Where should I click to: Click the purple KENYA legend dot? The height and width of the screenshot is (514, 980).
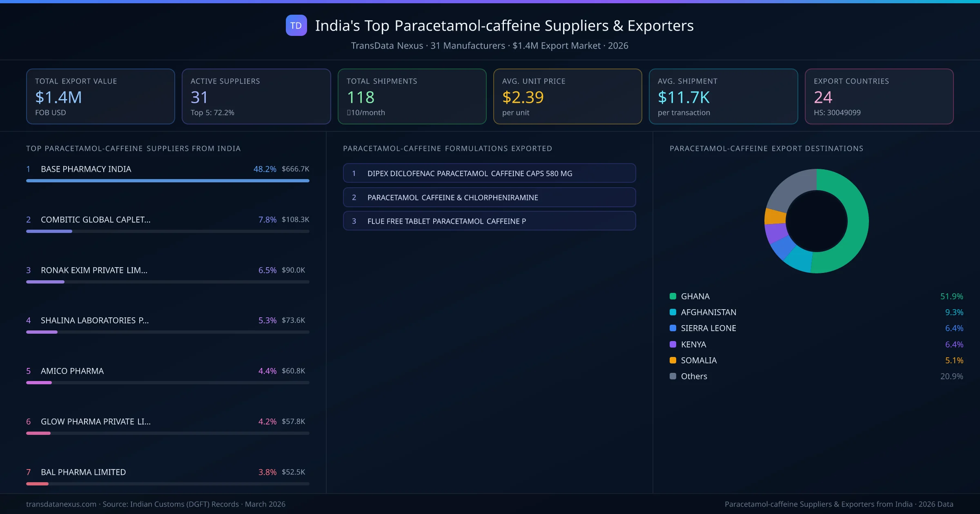pyautogui.click(x=672, y=344)
